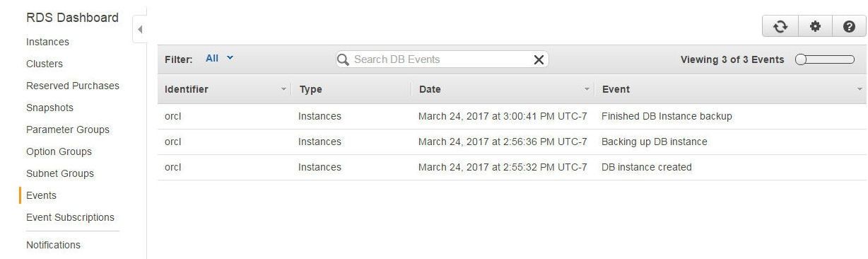Expand the Identifier column sort arrow
Image resolution: width=868 pixels, height=259 pixels.
[284, 89]
